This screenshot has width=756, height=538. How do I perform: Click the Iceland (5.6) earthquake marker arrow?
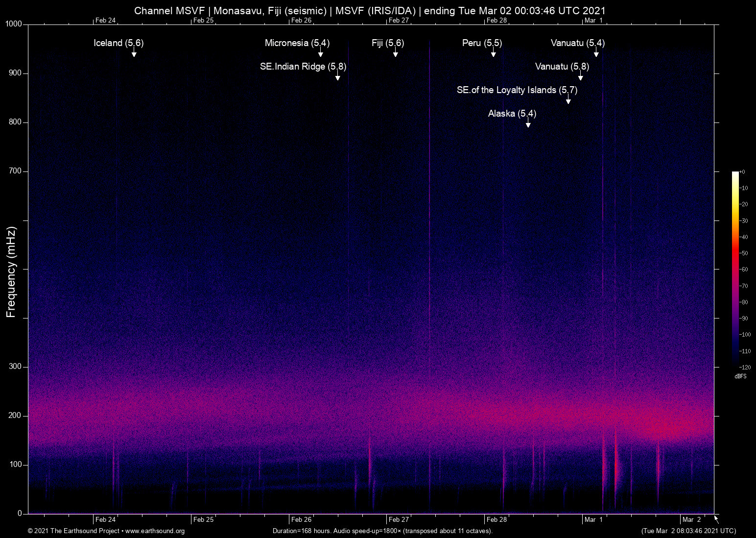[x=134, y=54]
